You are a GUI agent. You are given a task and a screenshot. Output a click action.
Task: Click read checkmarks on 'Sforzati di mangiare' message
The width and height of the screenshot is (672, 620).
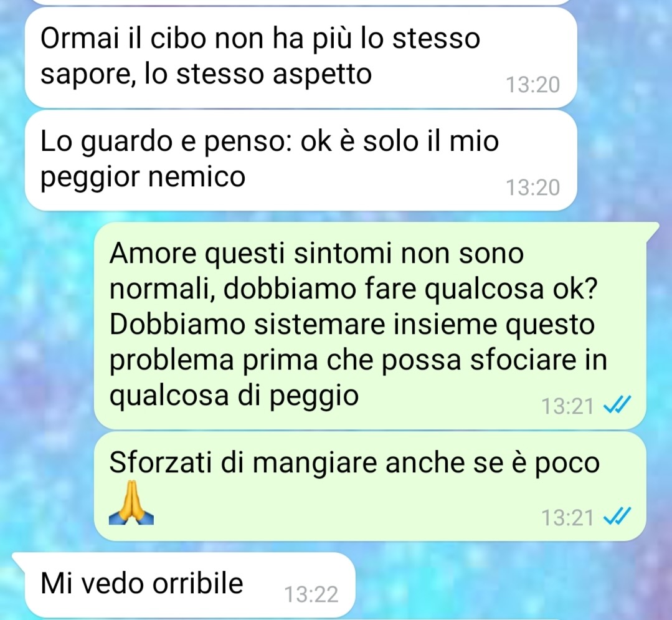(x=617, y=516)
